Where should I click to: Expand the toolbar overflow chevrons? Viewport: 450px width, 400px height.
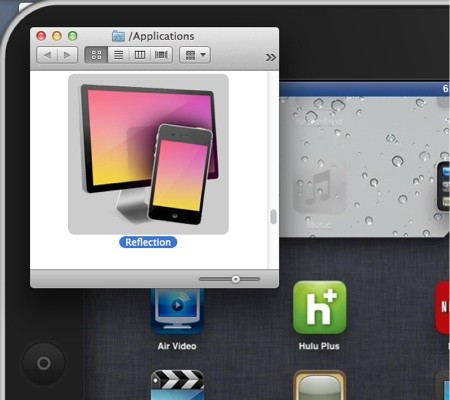[x=271, y=58]
